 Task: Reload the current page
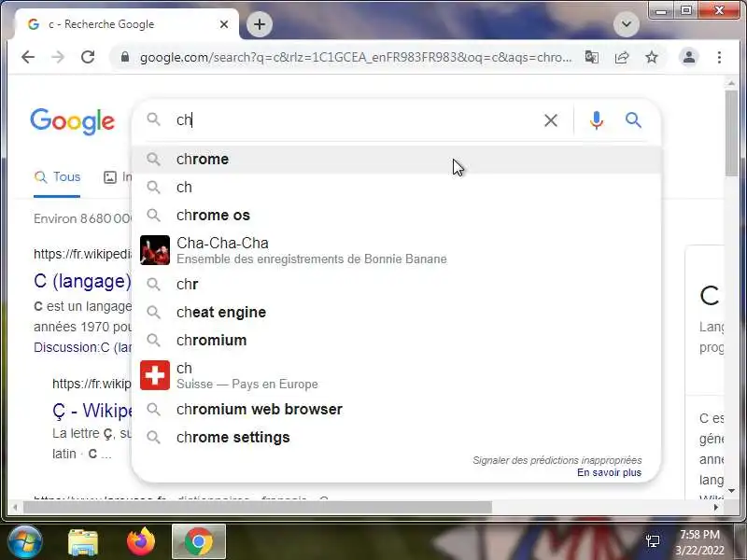(88, 57)
